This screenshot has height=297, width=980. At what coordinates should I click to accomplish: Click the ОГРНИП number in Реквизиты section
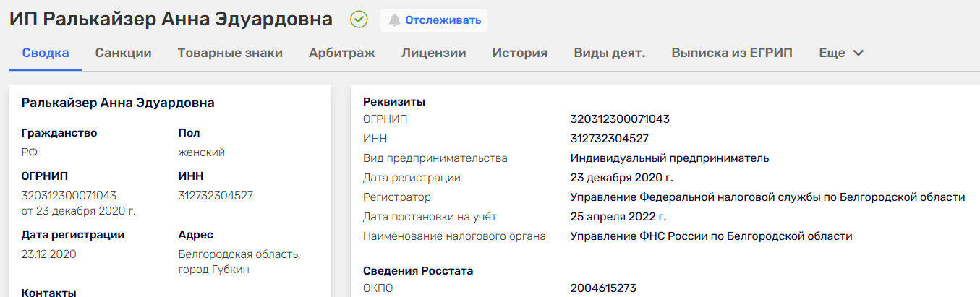coord(620,119)
